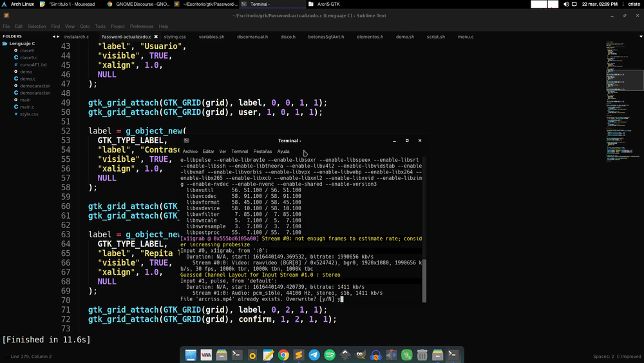Image resolution: width=644 pixels, height=363 pixels.
Task: Open Spotify in the dock
Action: pos(329,355)
